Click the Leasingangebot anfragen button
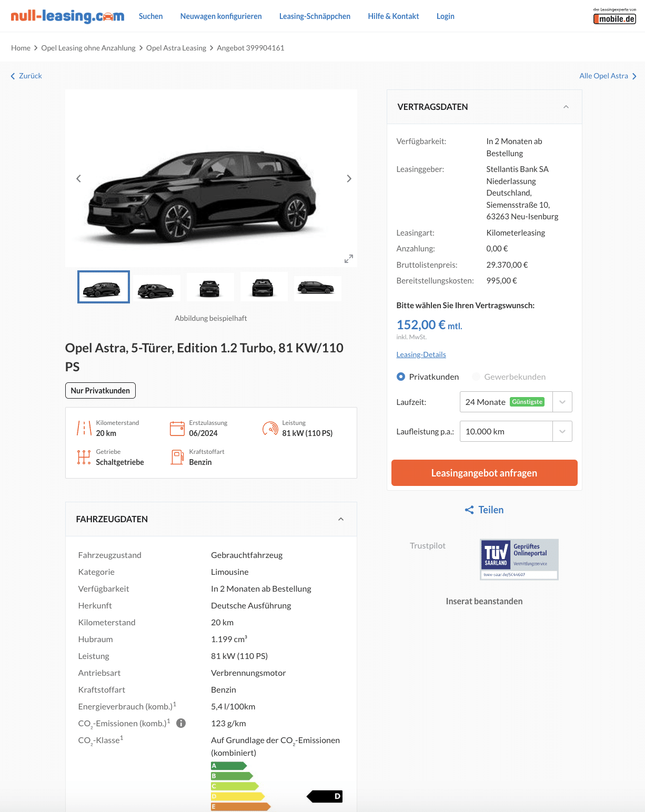This screenshot has height=812, width=645. [485, 473]
